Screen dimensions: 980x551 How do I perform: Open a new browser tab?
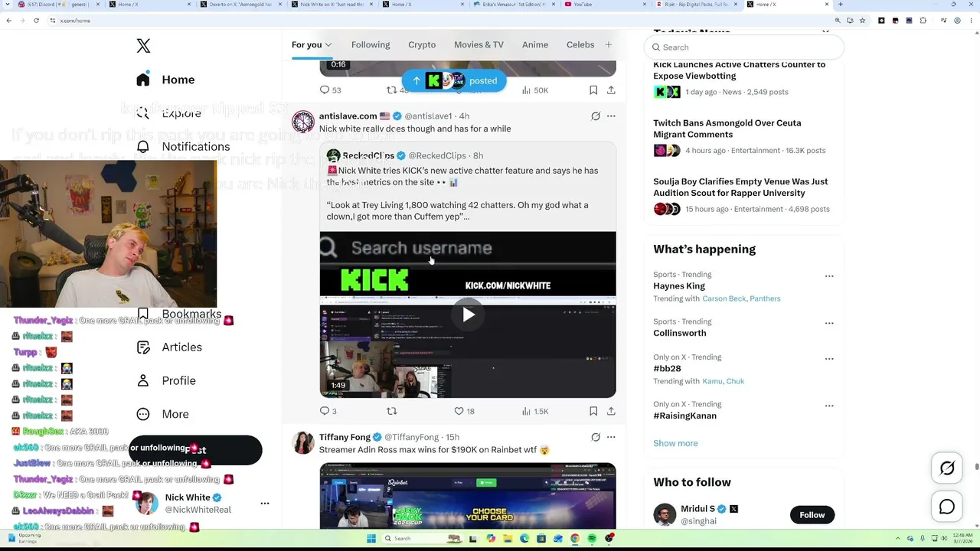(x=840, y=5)
